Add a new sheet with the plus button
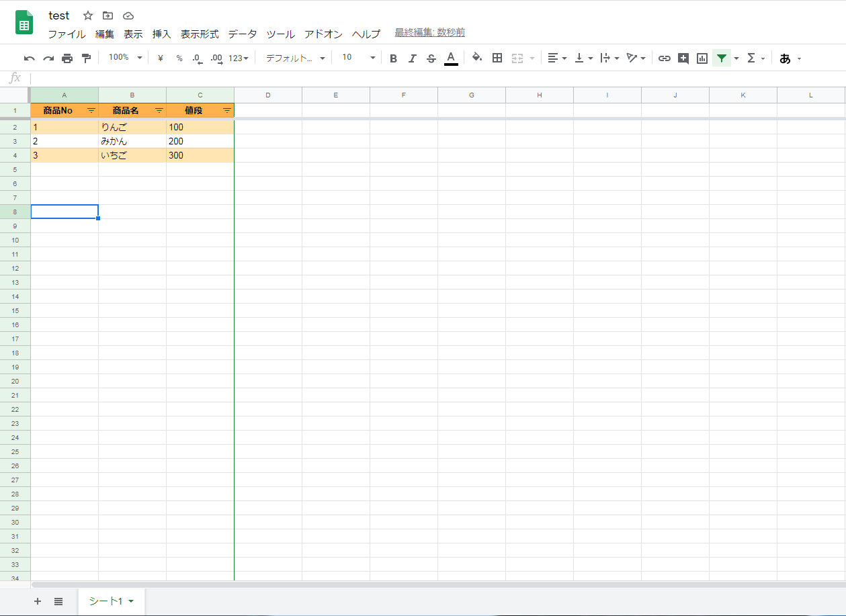 pos(37,601)
